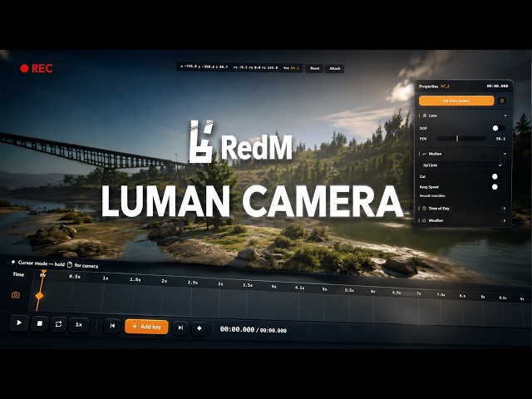This screenshot has width=532, height=399.
Task: Click the Properties panel title
Action: point(429,86)
